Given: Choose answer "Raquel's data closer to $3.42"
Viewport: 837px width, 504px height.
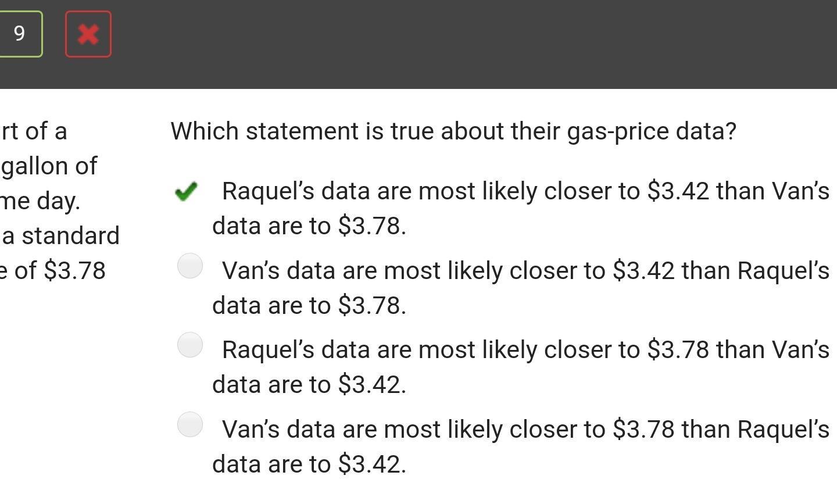Looking at the screenshot, I should click(521, 208).
